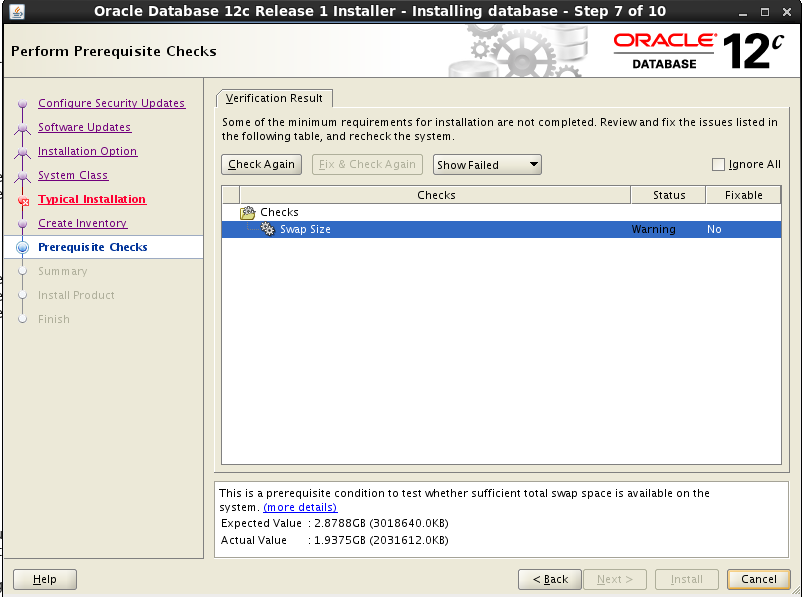Screen dimensions: 803x597
Task: Click the Expected Value 2.8788GB text
Action: point(382,523)
